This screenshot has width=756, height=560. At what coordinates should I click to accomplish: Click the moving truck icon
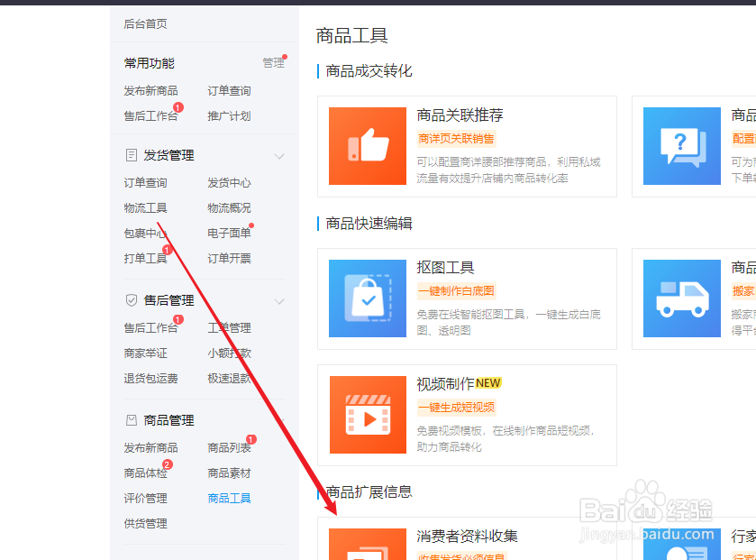(x=682, y=298)
